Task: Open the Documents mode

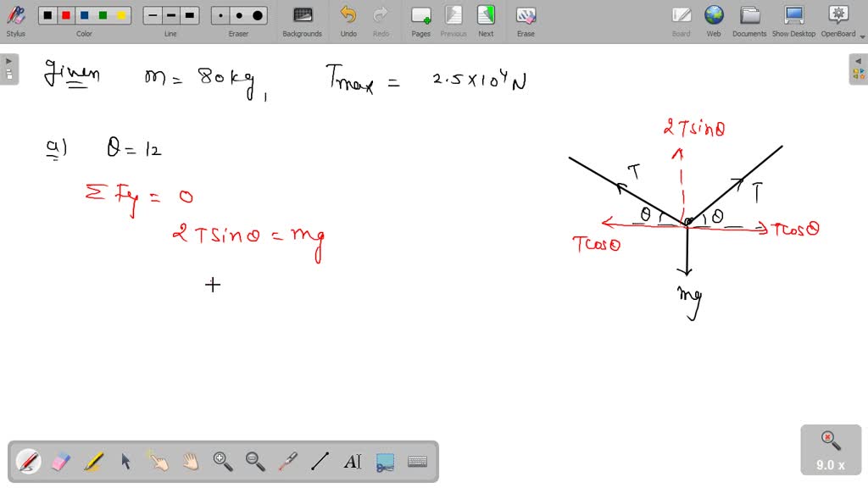Action: (749, 21)
